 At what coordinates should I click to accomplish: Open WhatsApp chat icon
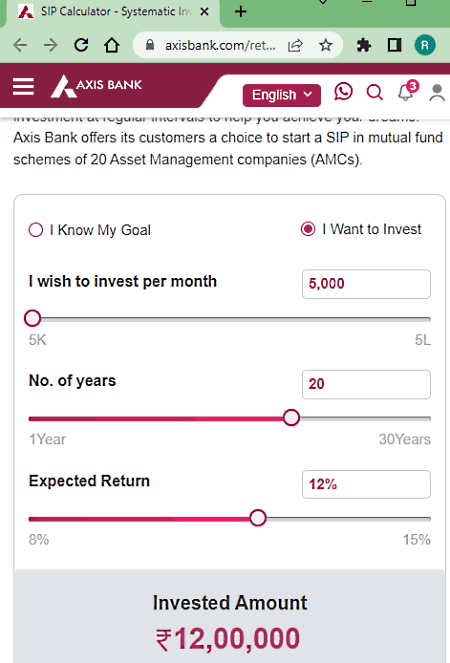343,91
